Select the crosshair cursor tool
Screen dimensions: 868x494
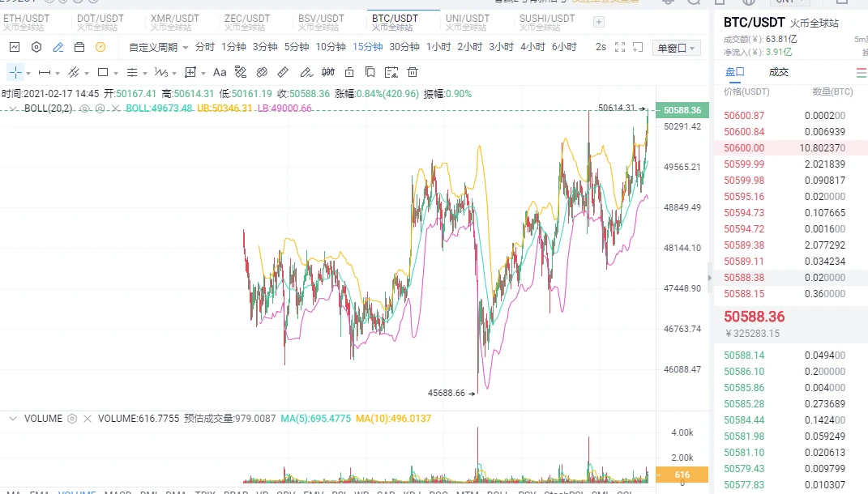(x=15, y=72)
